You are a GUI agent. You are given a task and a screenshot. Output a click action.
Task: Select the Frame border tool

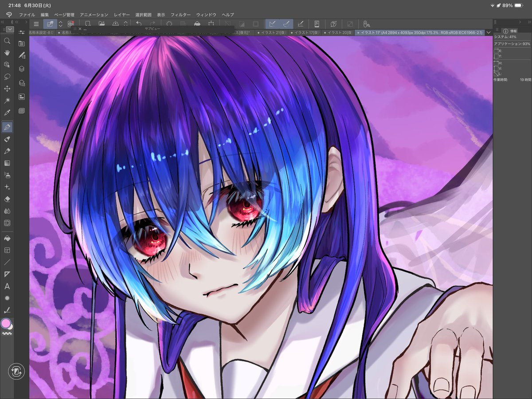[7, 250]
